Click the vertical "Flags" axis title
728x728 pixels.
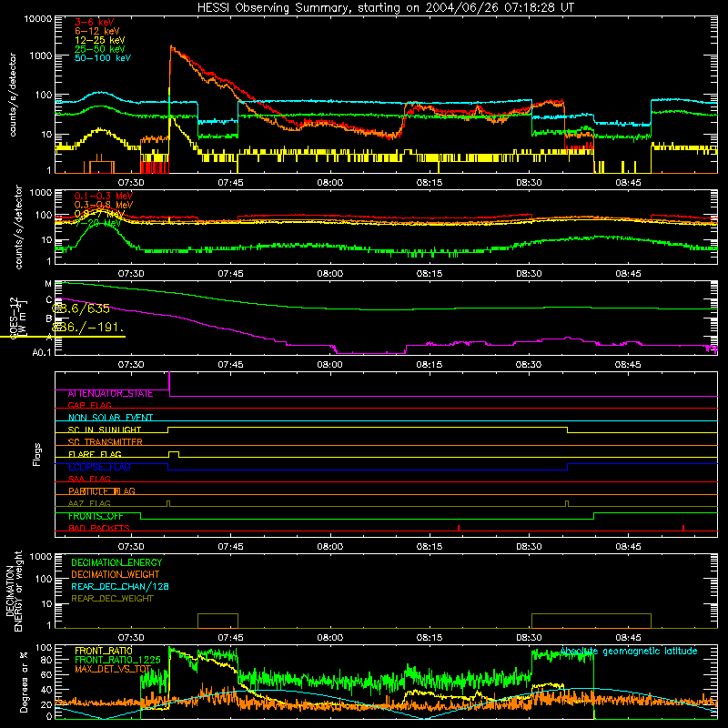[x=37, y=454]
